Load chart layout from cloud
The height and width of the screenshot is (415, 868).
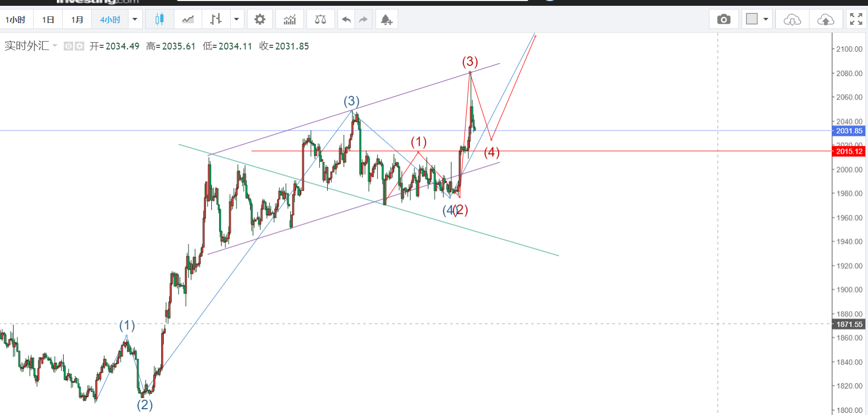(x=792, y=19)
